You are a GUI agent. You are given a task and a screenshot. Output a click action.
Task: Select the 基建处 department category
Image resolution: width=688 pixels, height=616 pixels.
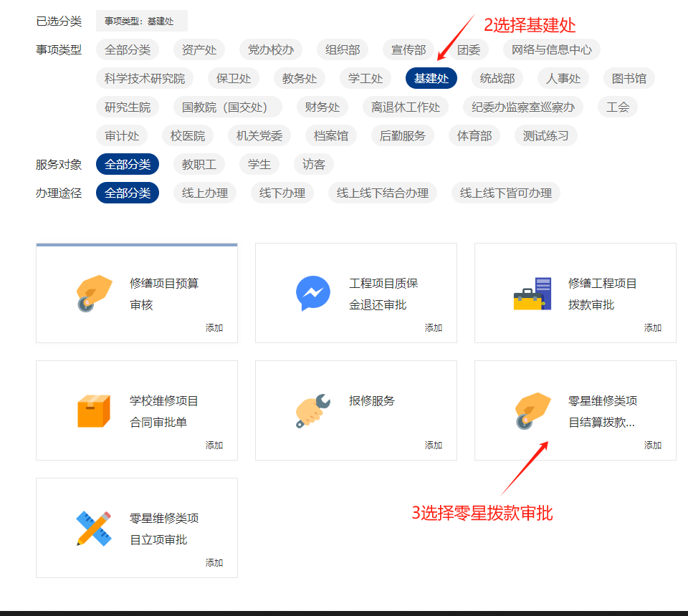coord(431,78)
